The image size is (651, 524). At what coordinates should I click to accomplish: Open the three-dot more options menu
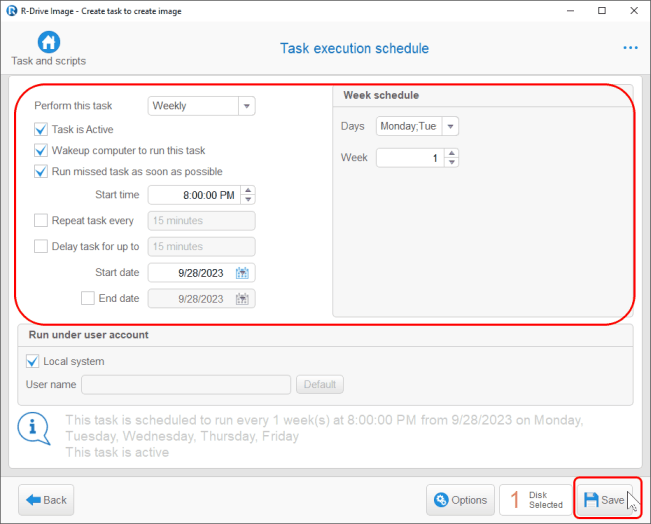coord(630,48)
